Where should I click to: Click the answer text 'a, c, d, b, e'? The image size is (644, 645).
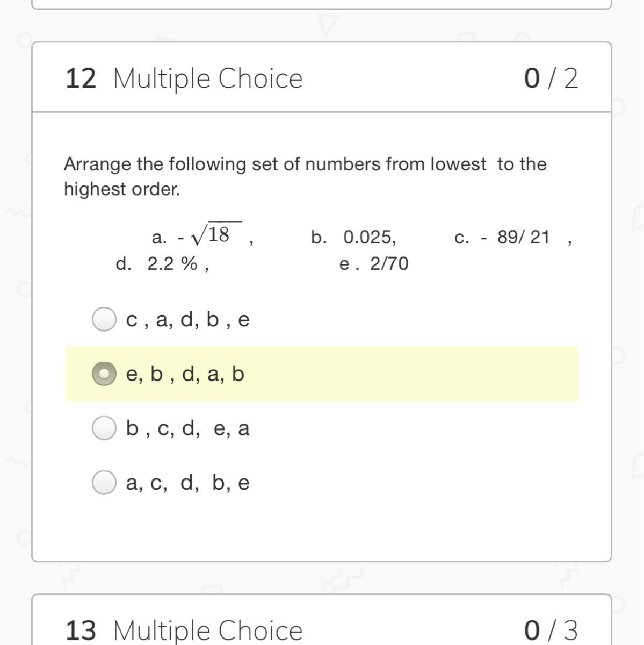[187, 483]
